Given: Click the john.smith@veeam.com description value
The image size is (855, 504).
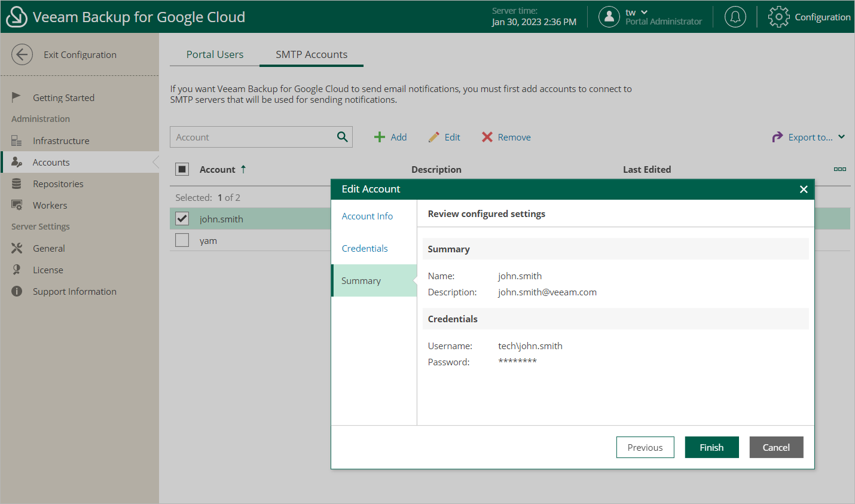Looking at the screenshot, I should click(547, 292).
